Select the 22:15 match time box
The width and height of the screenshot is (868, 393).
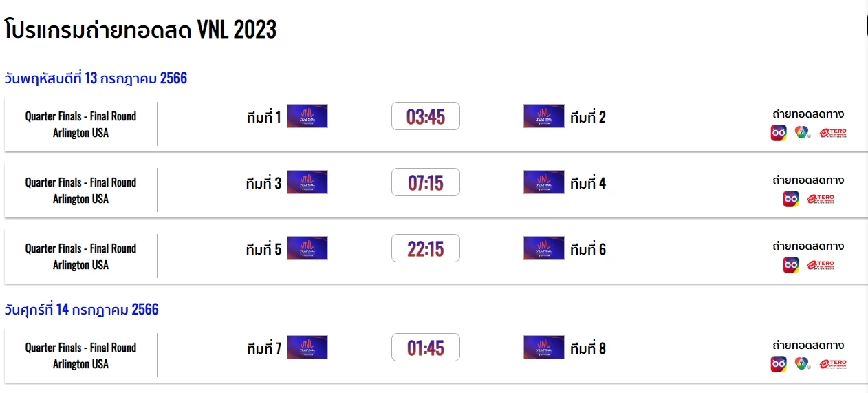coord(426,248)
